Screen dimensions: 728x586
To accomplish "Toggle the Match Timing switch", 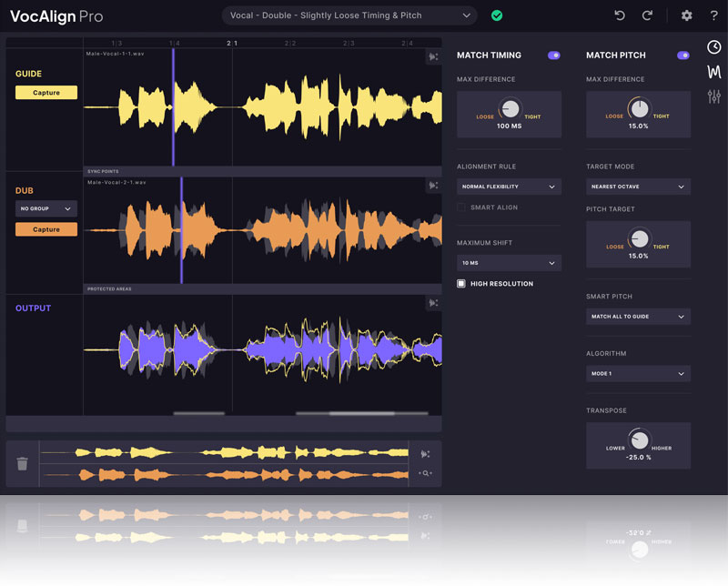I will (x=553, y=56).
